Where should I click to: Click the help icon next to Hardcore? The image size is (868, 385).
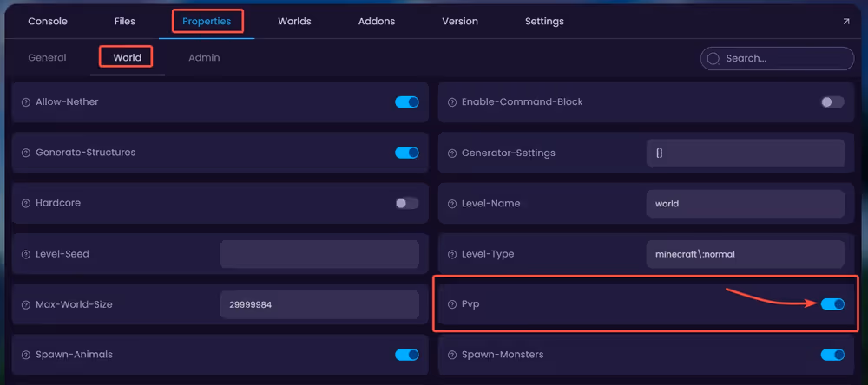point(26,204)
